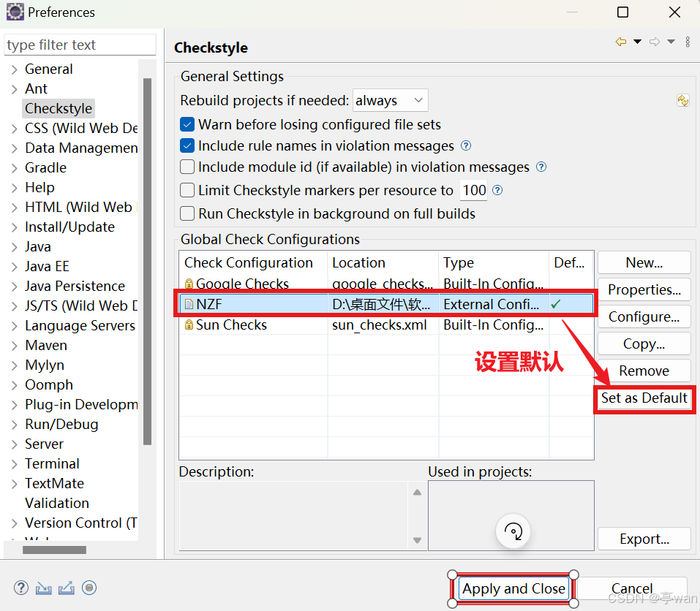Click the Help question mark icon

point(20,588)
